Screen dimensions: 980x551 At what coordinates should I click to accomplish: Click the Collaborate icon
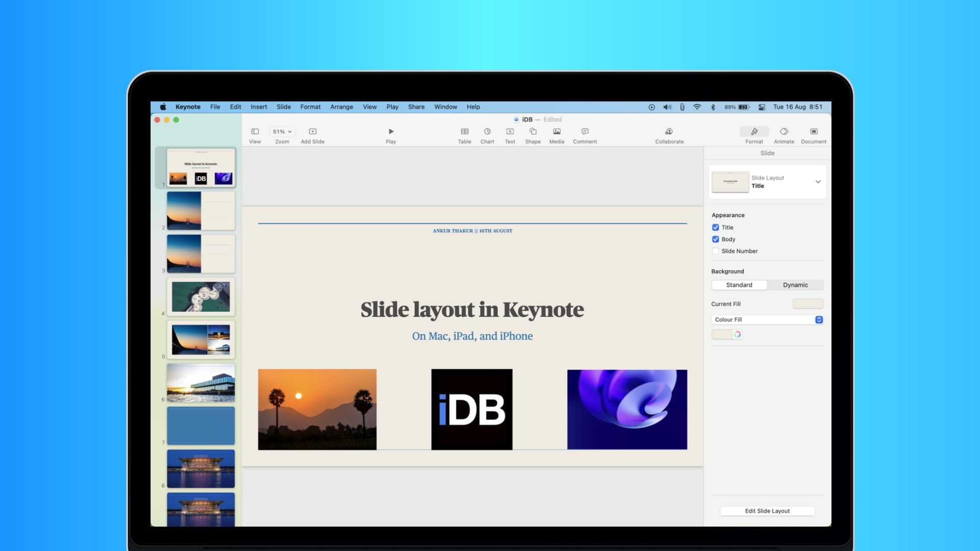pyautogui.click(x=669, y=132)
